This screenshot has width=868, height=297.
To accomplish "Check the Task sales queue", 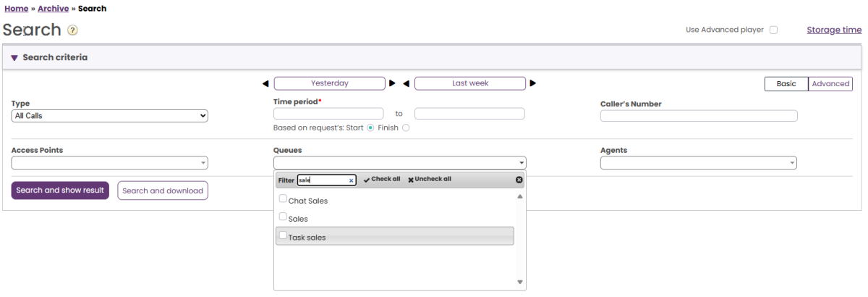I will (283, 235).
